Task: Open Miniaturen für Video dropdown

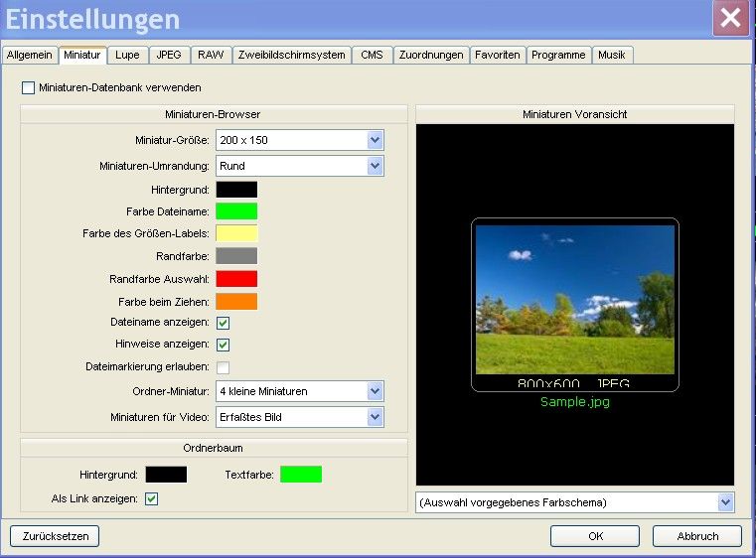Action: pos(374,417)
